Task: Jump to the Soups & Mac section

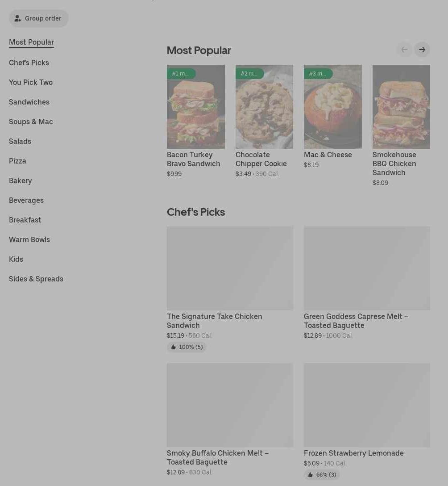Action: tap(31, 121)
